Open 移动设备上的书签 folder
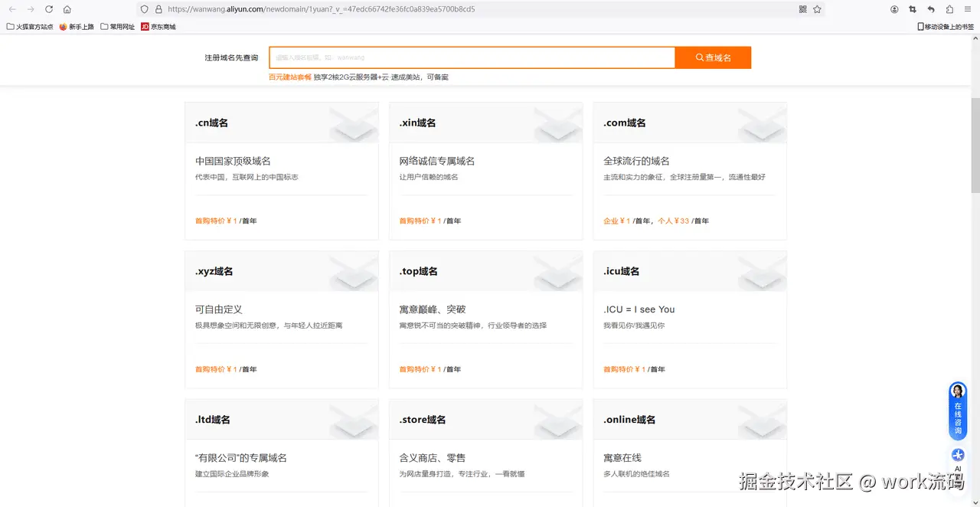Viewport: 980px width, 507px height. click(x=946, y=27)
